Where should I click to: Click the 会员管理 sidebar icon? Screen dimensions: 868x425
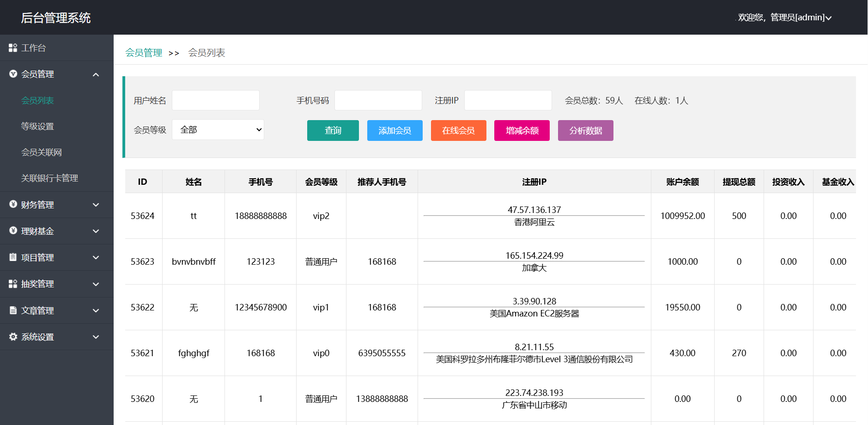(13, 74)
